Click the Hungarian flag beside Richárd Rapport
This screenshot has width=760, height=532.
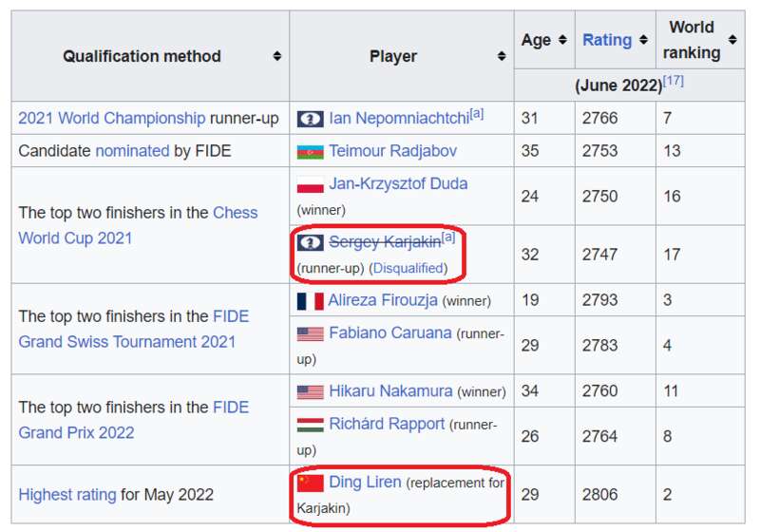click(x=311, y=425)
